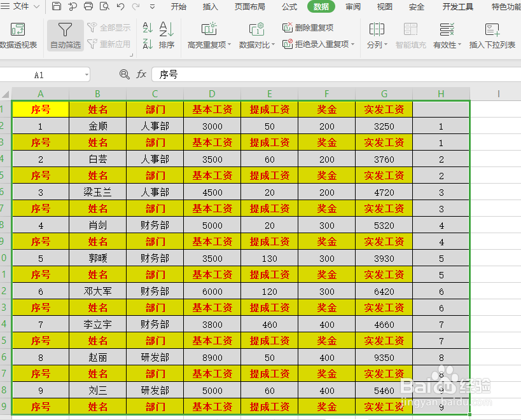Select cell 赵丽
The height and width of the screenshot is (420, 521).
[98, 357]
